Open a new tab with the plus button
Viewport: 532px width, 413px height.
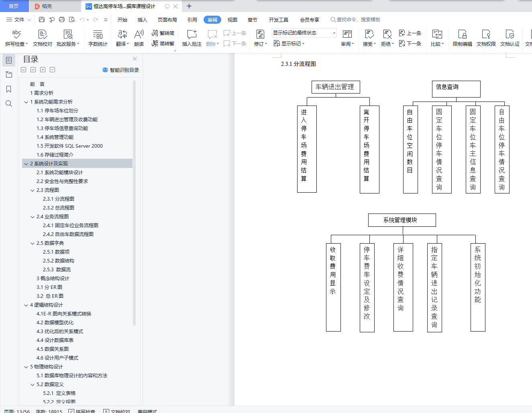[189, 6]
